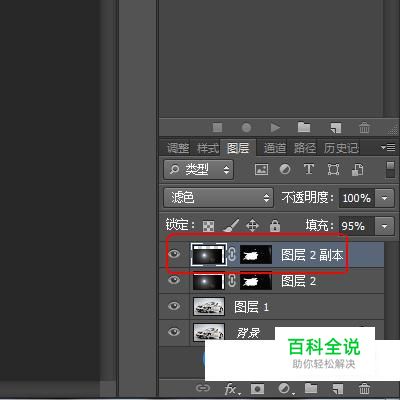The image size is (400, 400).
Task: Select 图层 2 副本 layer mask thumbnail
Action: point(256,255)
